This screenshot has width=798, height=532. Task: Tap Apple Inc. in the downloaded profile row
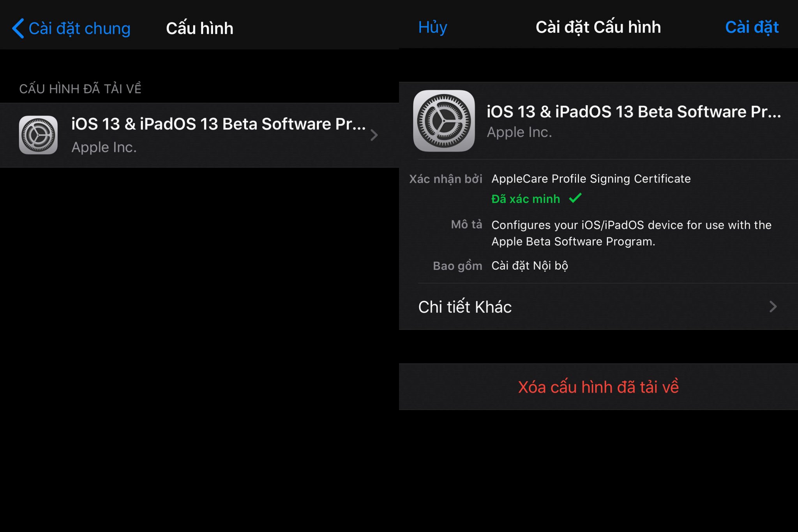click(104, 147)
